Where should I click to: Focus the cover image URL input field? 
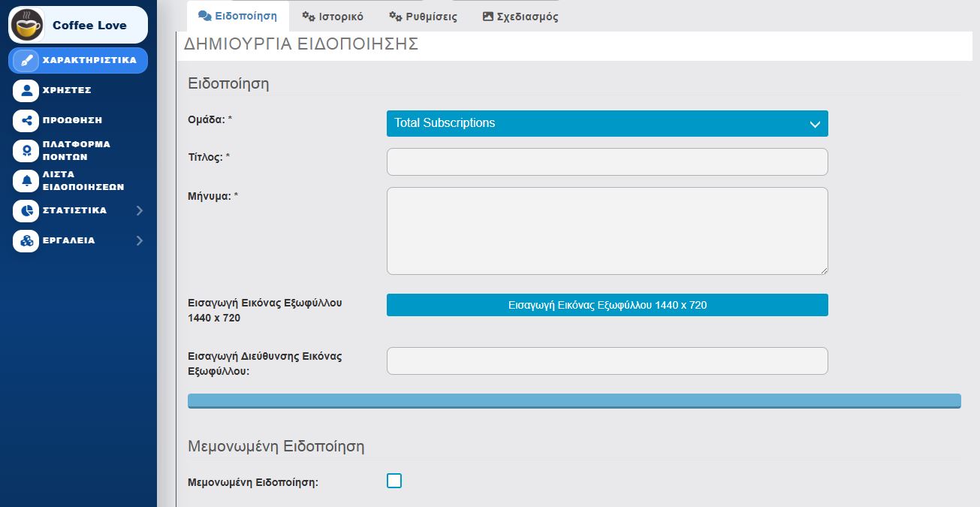[607, 361]
